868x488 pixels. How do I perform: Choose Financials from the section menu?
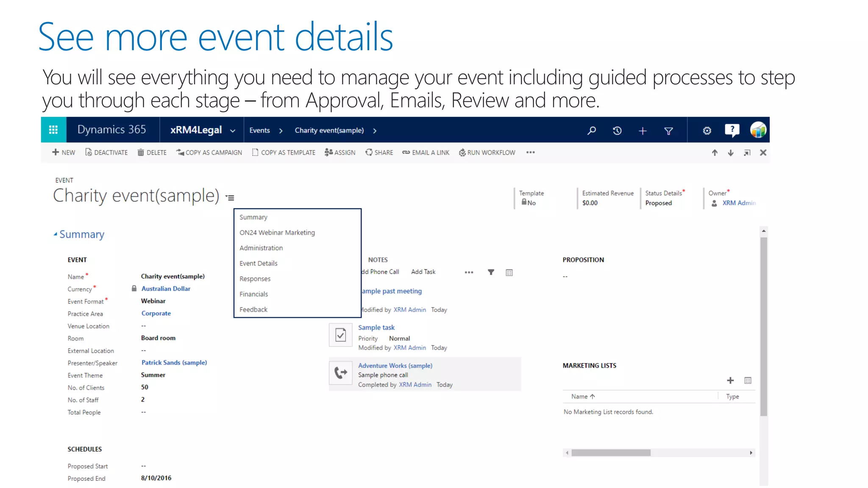(x=253, y=294)
